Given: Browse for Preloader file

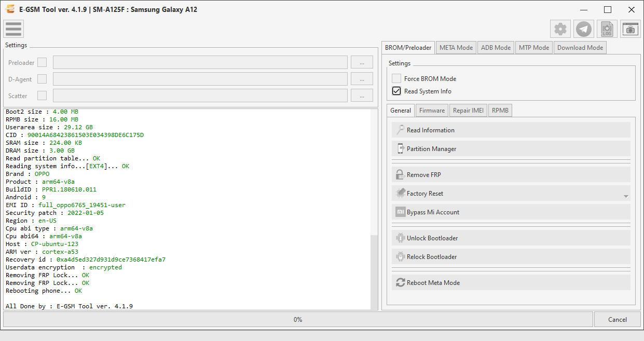Looking at the screenshot, I should pyautogui.click(x=362, y=62).
